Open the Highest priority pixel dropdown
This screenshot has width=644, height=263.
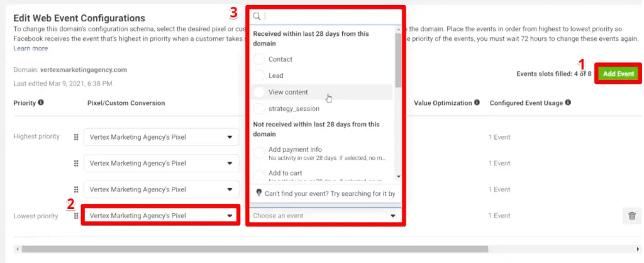(162, 137)
